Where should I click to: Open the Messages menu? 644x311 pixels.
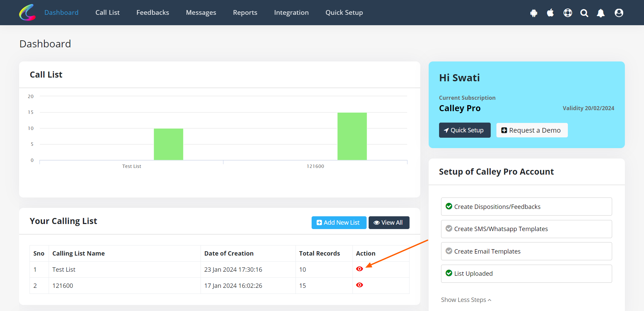pyautogui.click(x=201, y=12)
